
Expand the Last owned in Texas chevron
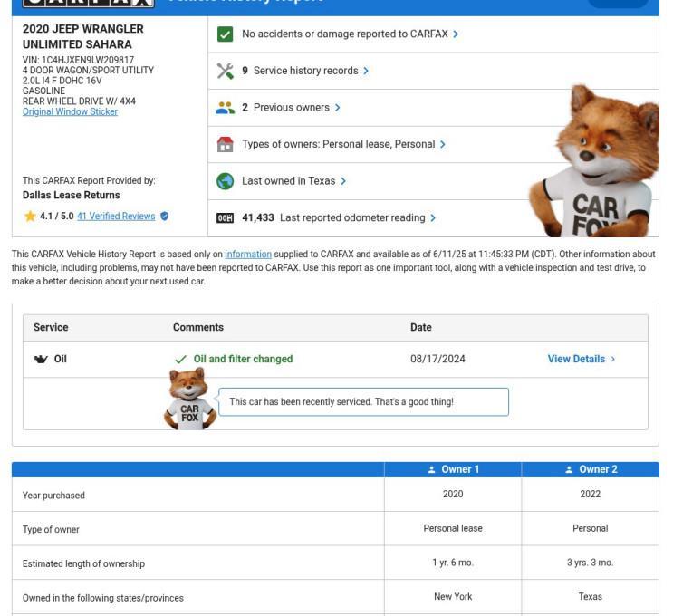[343, 181]
